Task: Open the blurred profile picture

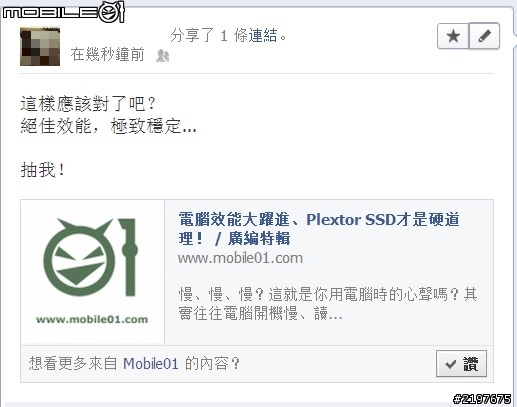Action: coord(40,46)
